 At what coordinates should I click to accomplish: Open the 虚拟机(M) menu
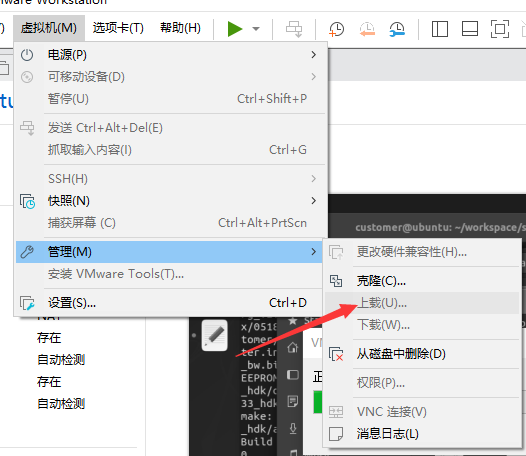click(49, 28)
